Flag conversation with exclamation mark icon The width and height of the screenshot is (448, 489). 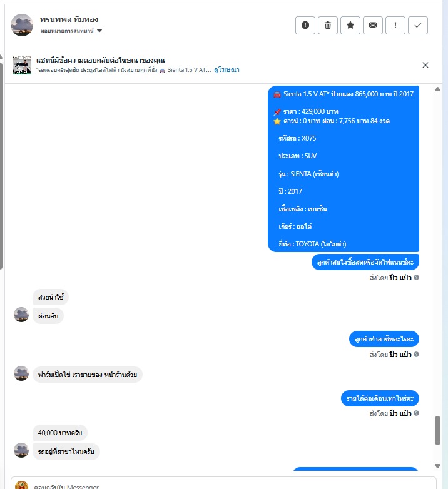[x=395, y=25]
